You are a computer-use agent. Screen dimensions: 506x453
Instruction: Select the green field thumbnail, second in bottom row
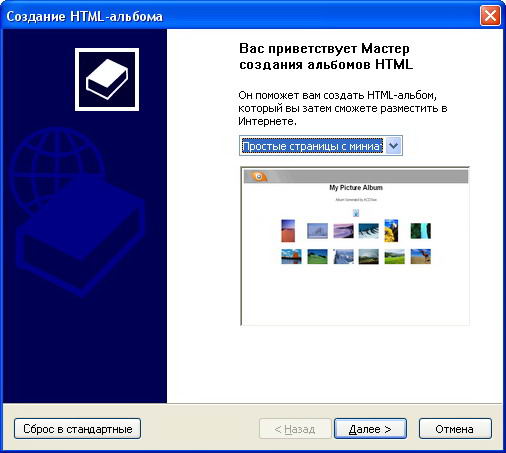point(317,256)
